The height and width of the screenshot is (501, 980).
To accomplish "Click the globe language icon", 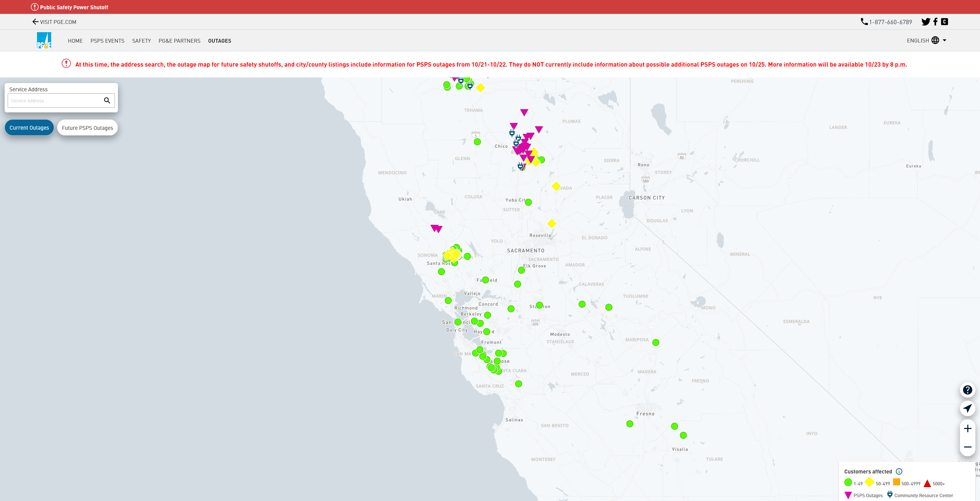I will (x=936, y=40).
